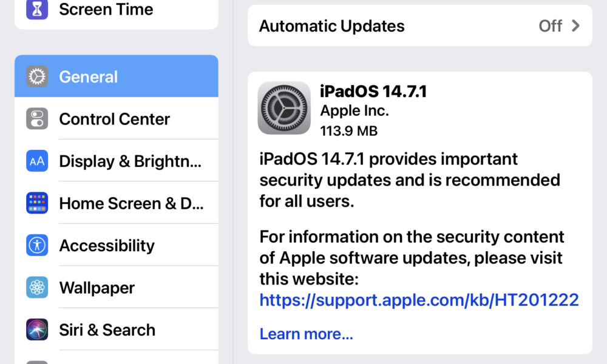Tap the Control Center toggles icon
This screenshot has height=364, width=607.
tap(37, 119)
